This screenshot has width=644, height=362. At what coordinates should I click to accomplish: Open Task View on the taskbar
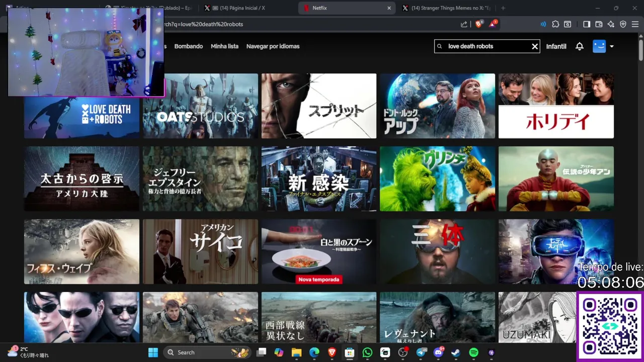[x=261, y=352]
